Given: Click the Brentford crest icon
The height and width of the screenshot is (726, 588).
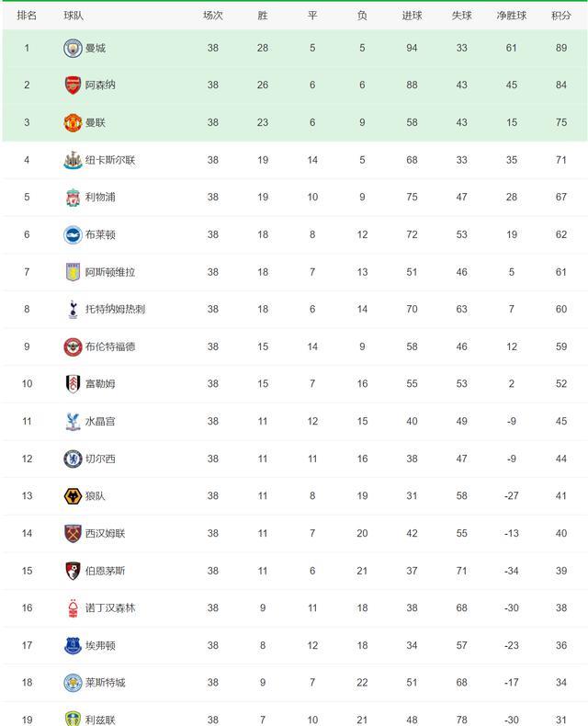Looking at the screenshot, I should (73, 346).
